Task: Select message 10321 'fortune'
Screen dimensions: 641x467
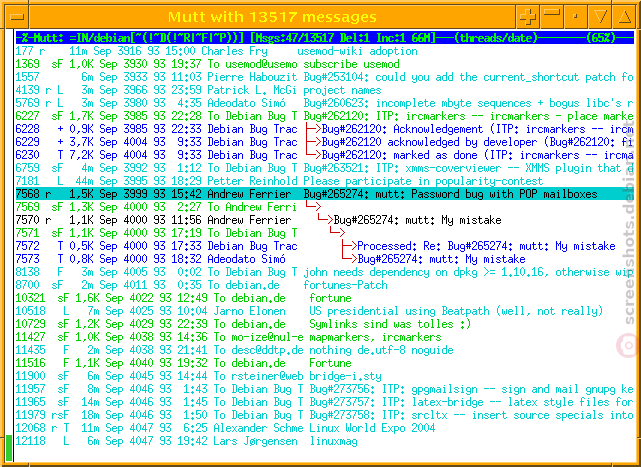Action: coord(325,298)
